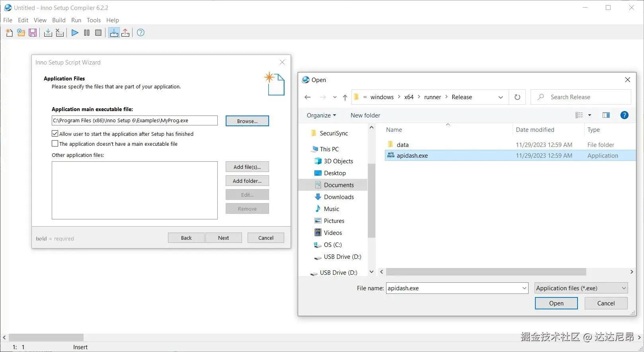Viewport: 644px width, 352px height.
Task: Click the windows breadcrumb segment
Action: (x=382, y=97)
